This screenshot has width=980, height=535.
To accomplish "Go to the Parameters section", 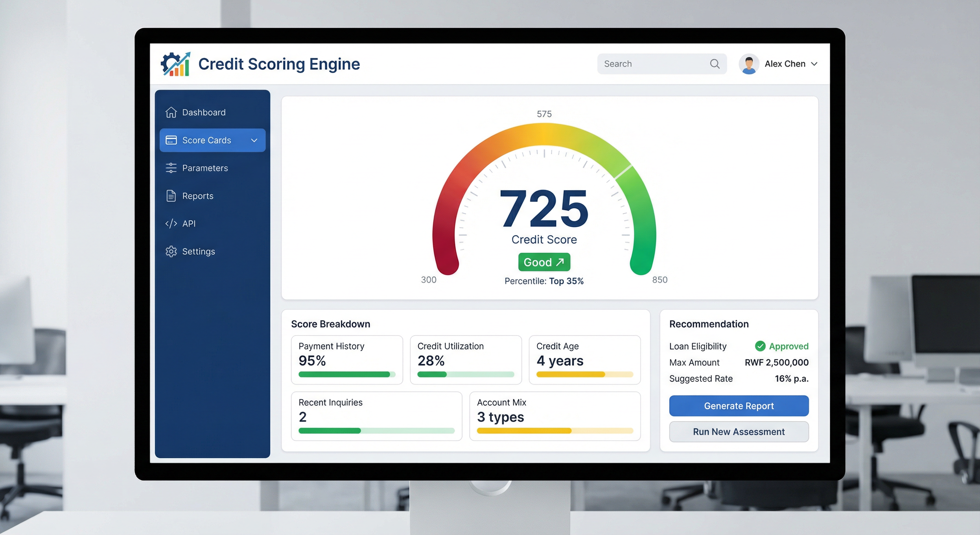I will click(205, 168).
